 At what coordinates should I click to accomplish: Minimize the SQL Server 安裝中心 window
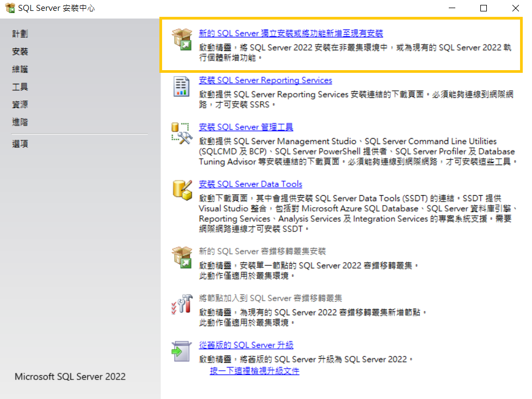[x=452, y=8]
